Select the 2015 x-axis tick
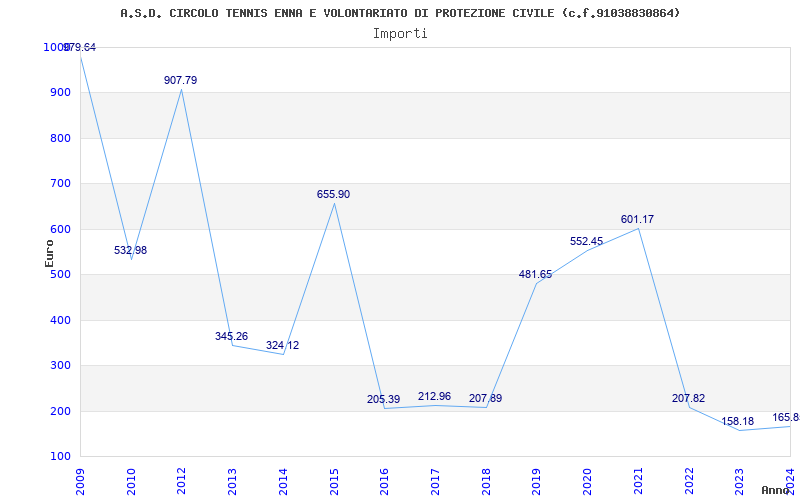The image size is (800, 500). pos(334,481)
